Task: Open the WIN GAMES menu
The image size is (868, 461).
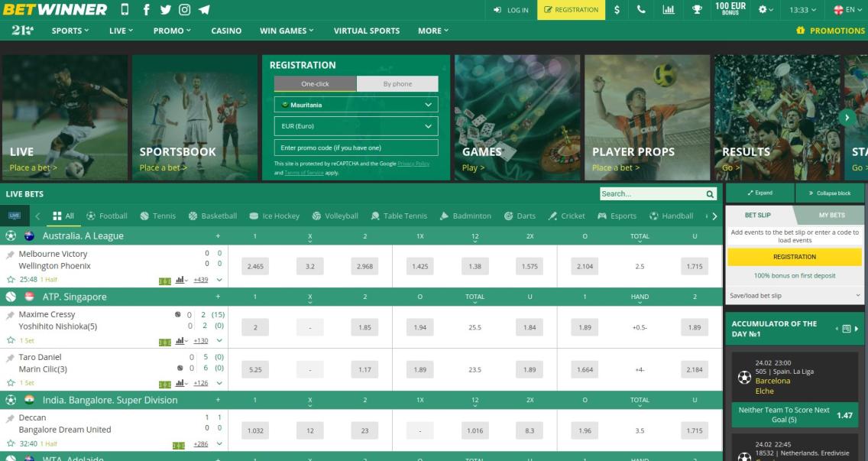Action: (x=287, y=31)
